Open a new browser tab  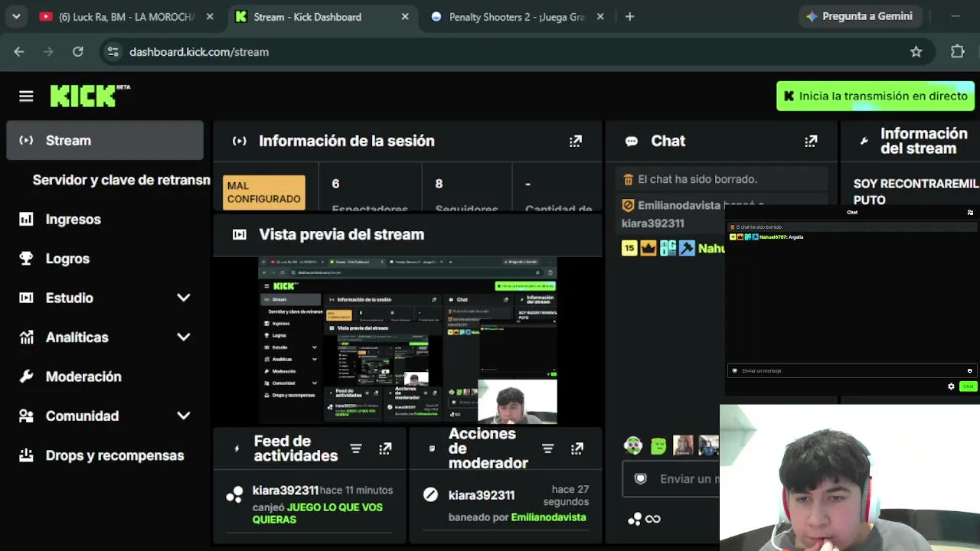629,17
